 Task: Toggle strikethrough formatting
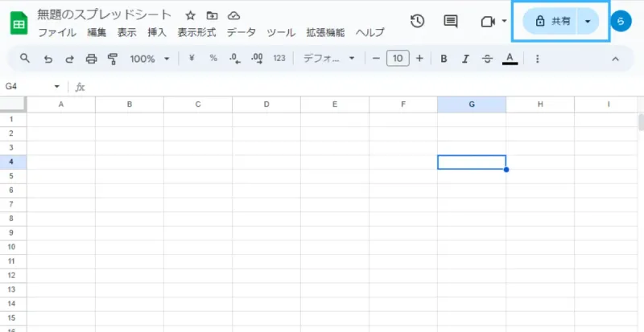point(487,59)
